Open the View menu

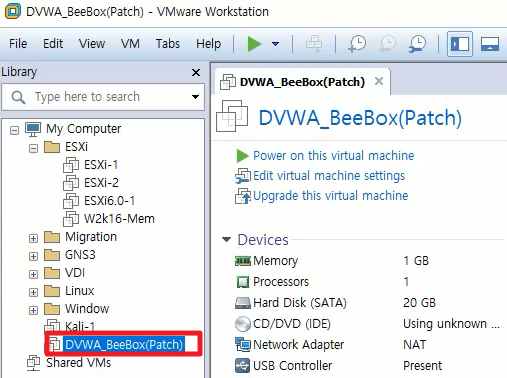[92, 44]
